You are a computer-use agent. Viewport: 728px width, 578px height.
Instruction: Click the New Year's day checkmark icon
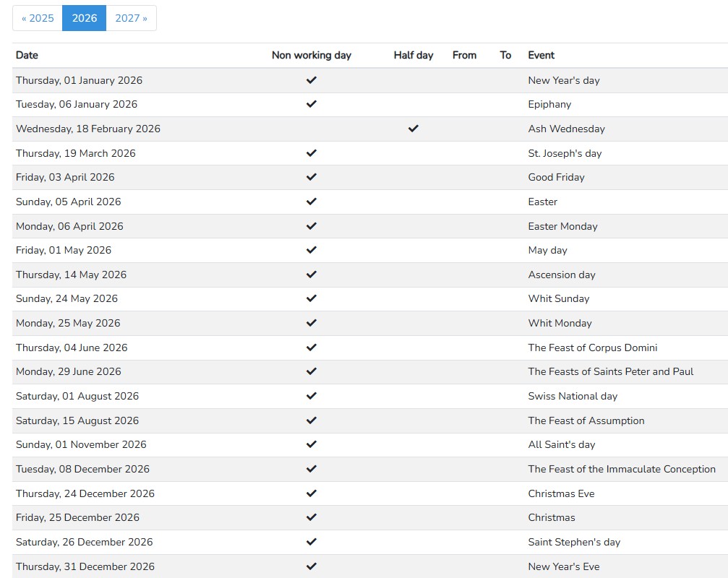tap(312, 80)
